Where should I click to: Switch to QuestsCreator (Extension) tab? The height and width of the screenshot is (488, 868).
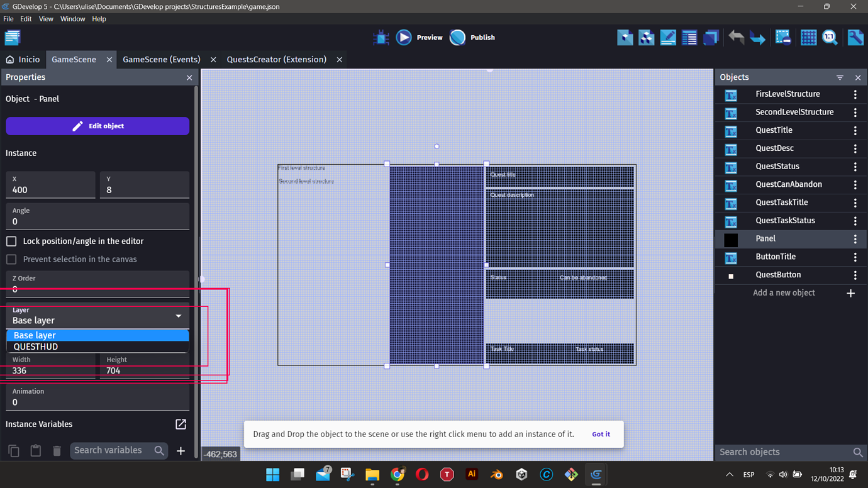pyautogui.click(x=277, y=60)
